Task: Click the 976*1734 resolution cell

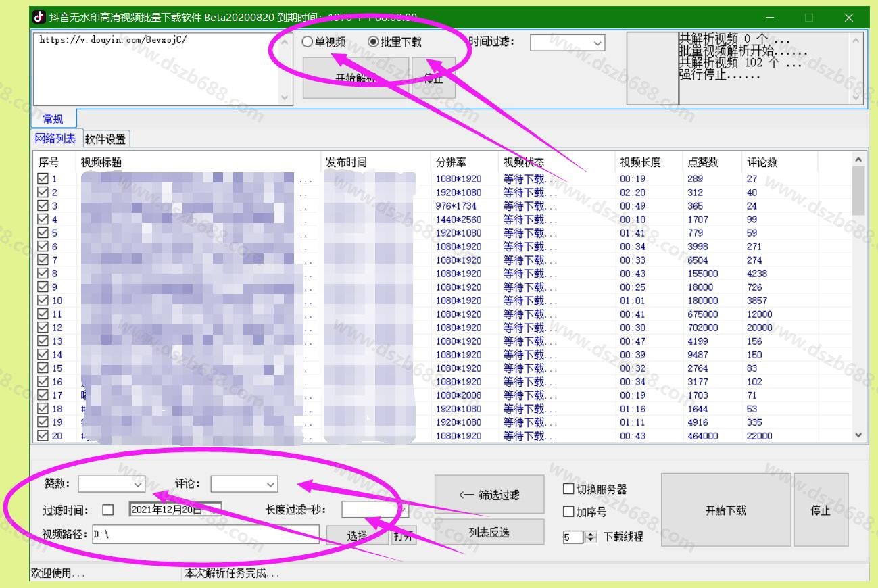Action: [456, 206]
